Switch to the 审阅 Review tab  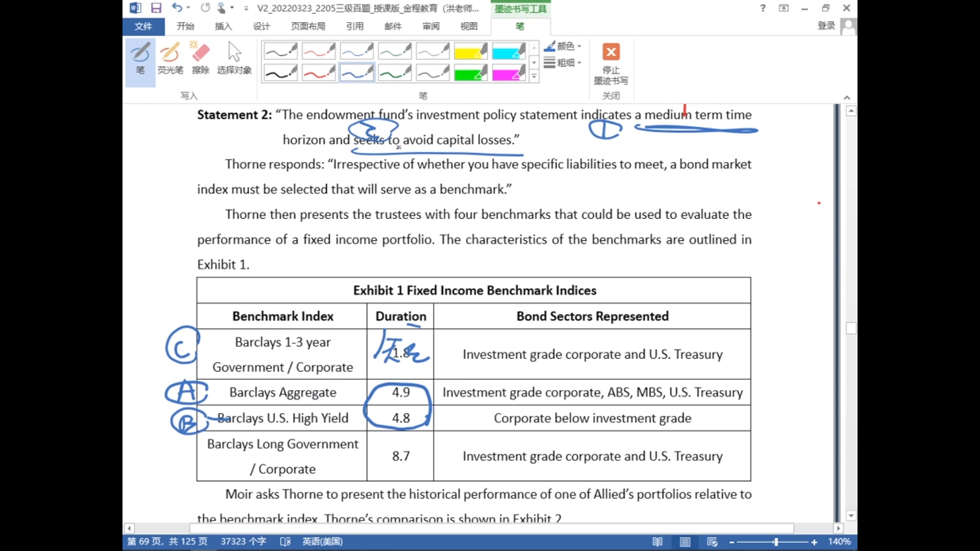coord(431,27)
